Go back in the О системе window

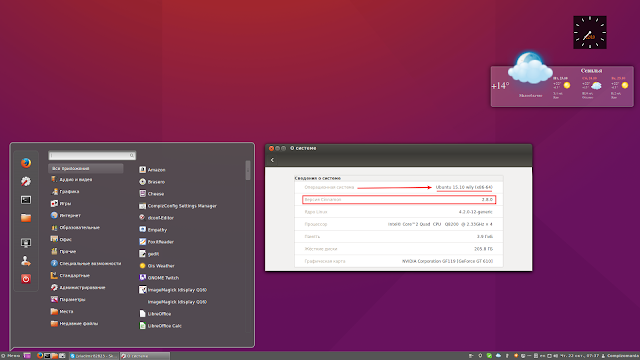(x=272, y=160)
